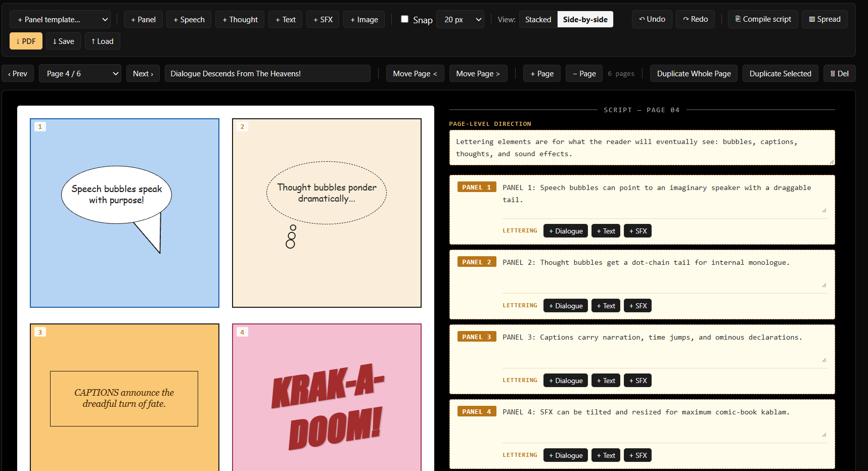Enable the Snap checkbox
This screenshot has height=471, width=868.
[x=404, y=19]
